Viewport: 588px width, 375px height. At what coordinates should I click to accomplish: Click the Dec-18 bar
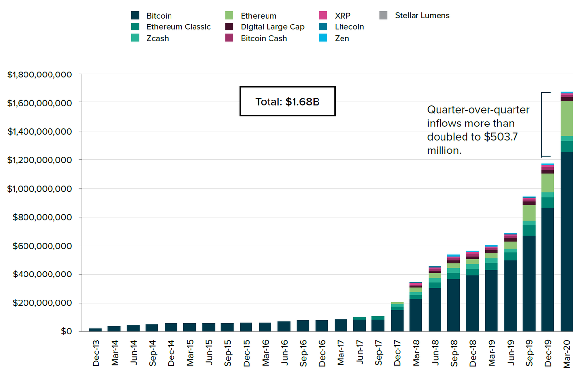[472, 291]
